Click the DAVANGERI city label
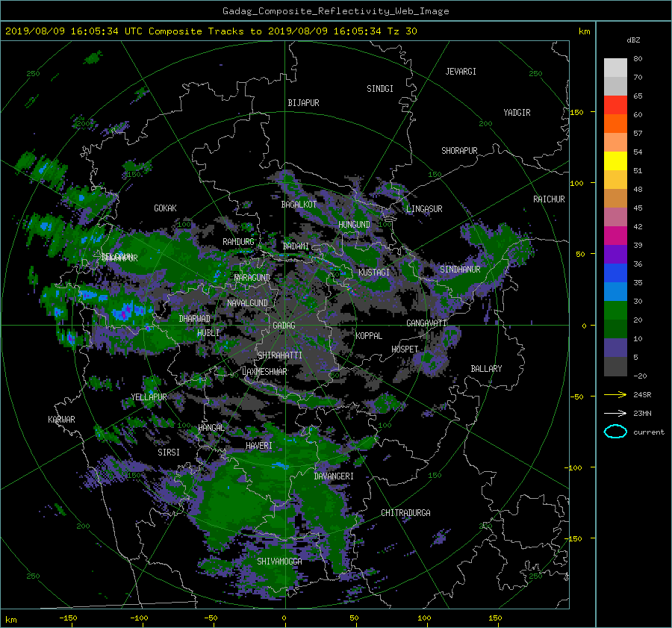The image size is (672, 628). 334,476
